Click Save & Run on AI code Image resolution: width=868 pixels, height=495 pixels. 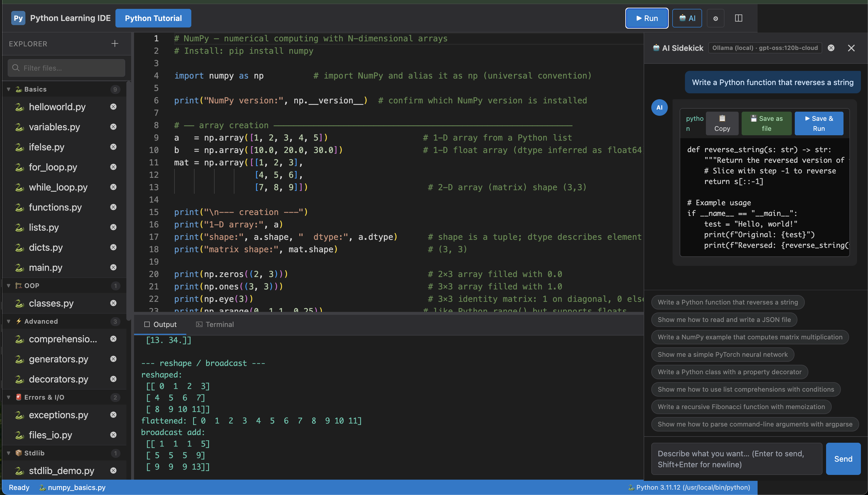[819, 123]
